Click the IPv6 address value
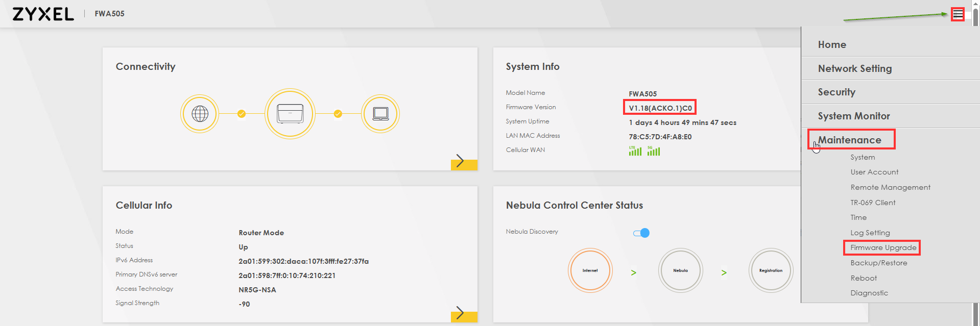980x326 pixels. [304, 261]
